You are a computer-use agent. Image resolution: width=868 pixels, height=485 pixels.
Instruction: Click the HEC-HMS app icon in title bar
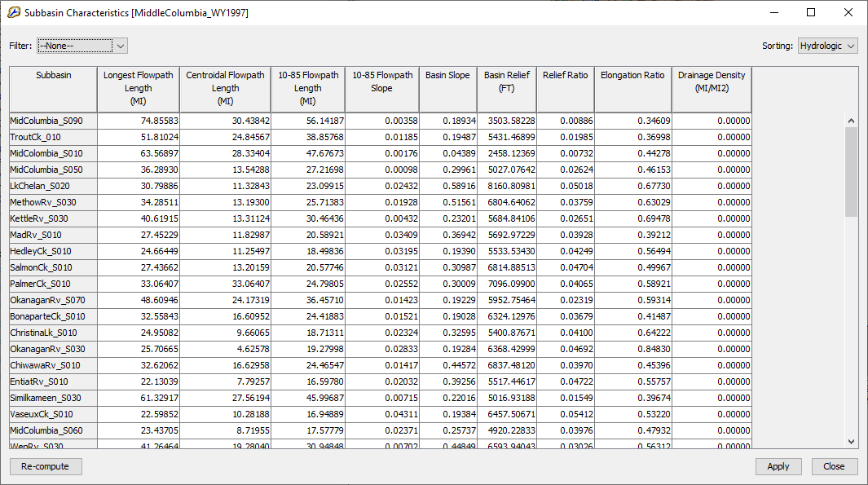pyautogui.click(x=14, y=12)
